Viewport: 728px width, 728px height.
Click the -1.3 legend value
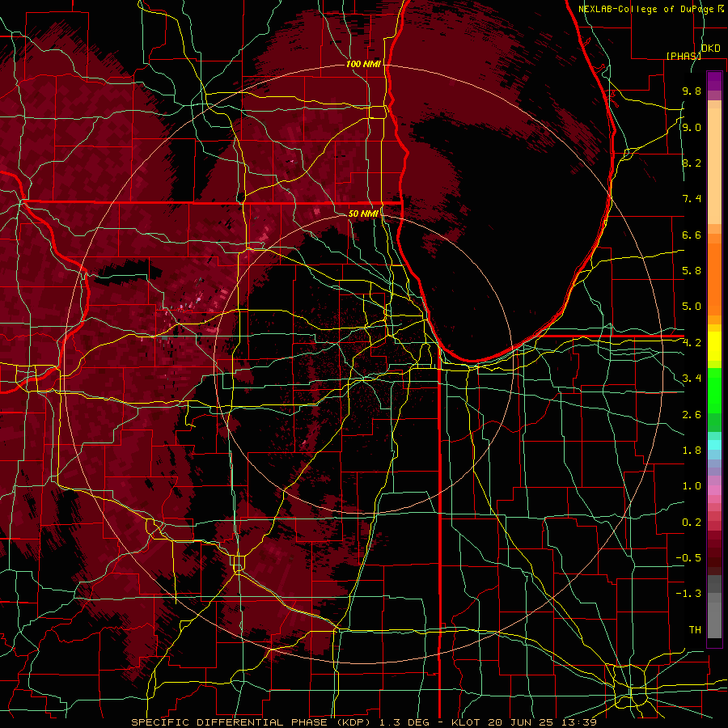688,594
